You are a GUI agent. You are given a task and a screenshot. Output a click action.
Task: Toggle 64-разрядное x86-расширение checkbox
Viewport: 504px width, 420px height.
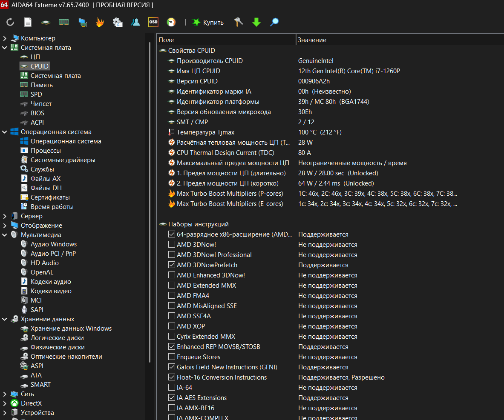(172, 234)
